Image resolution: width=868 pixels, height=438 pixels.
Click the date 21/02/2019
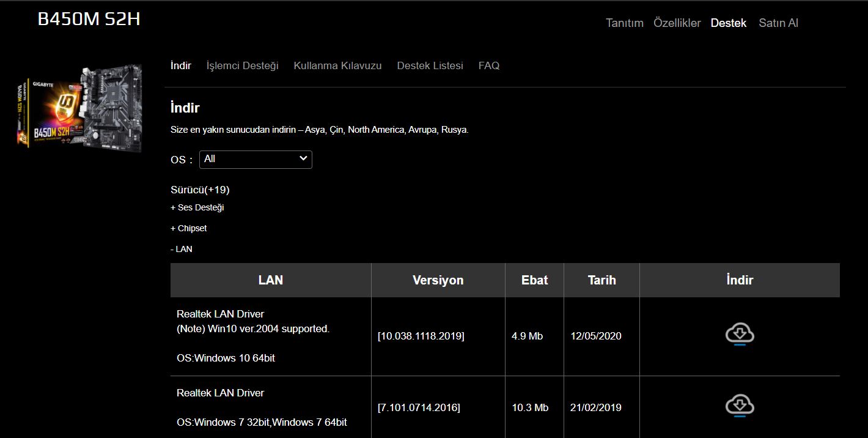(x=596, y=407)
